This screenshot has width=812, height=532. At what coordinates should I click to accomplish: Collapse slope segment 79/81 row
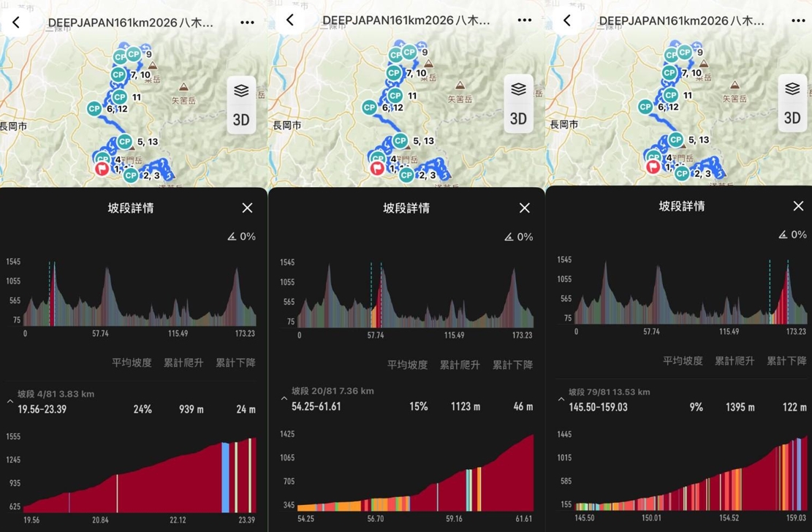point(561,400)
